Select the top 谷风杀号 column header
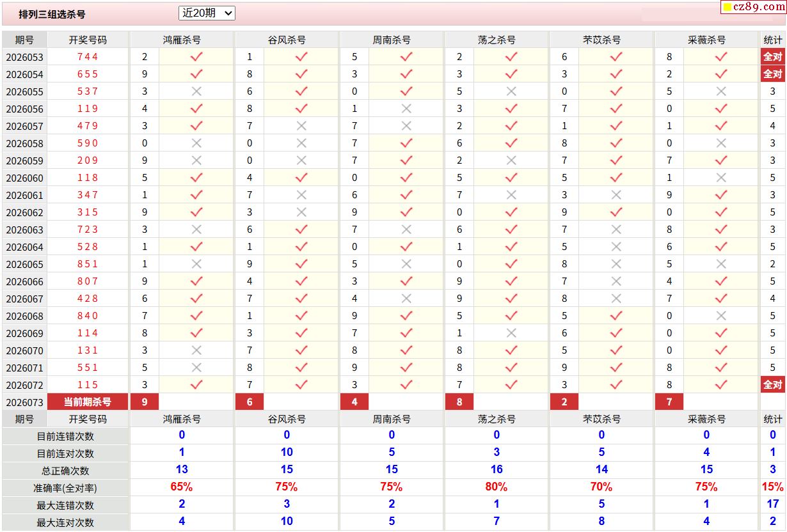The image size is (787, 532). (287, 40)
